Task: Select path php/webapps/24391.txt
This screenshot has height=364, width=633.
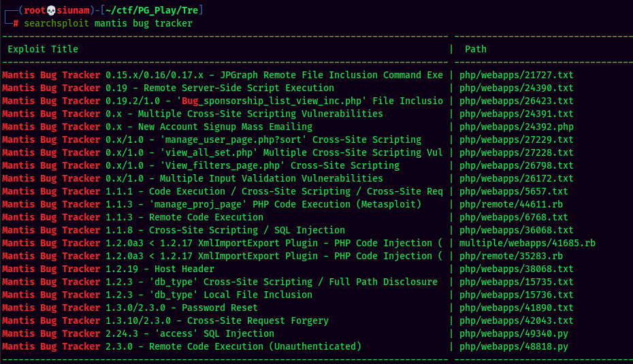Action: pos(517,114)
